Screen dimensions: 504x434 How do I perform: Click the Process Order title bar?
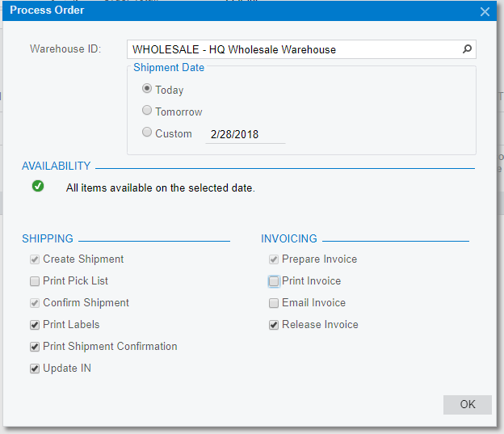click(x=242, y=11)
